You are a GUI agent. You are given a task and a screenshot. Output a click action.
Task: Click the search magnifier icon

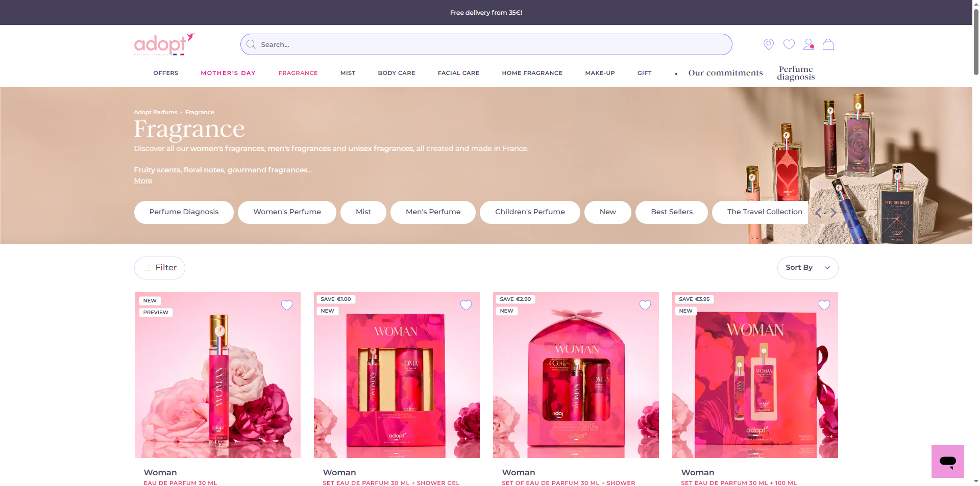point(251,44)
